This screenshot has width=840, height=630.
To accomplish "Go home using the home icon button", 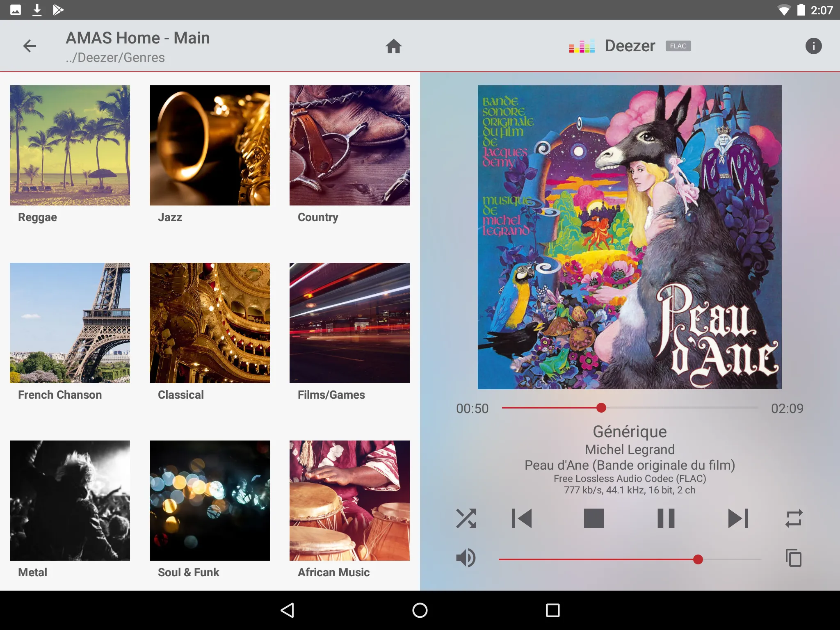I will coord(394,46).
